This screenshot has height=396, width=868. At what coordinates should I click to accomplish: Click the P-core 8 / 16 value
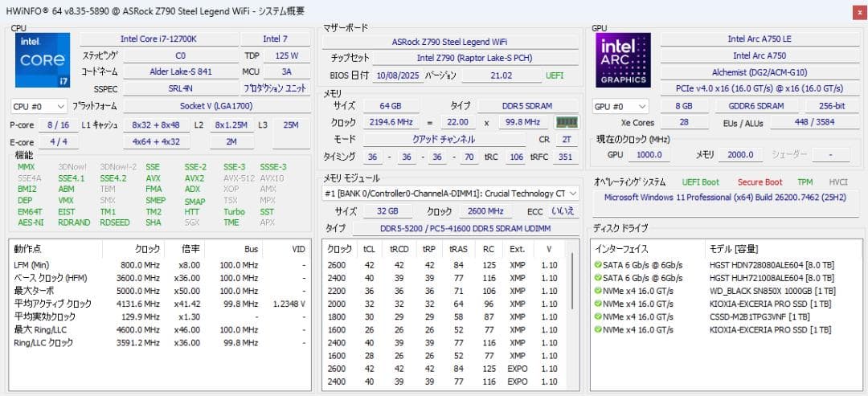tap(59, 125)
